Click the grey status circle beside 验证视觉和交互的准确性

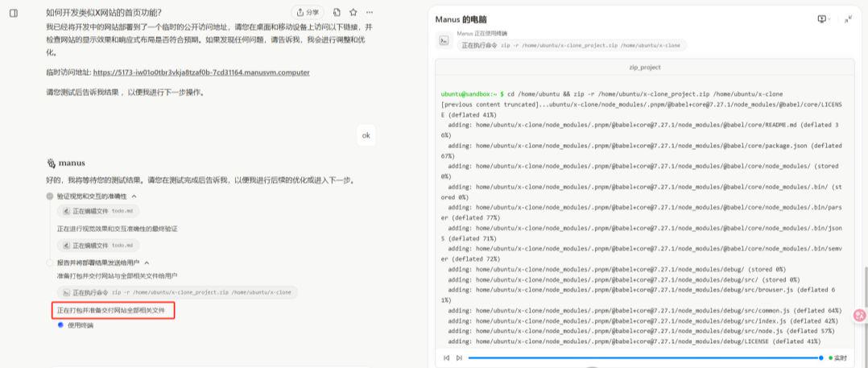tap(50, 196)
